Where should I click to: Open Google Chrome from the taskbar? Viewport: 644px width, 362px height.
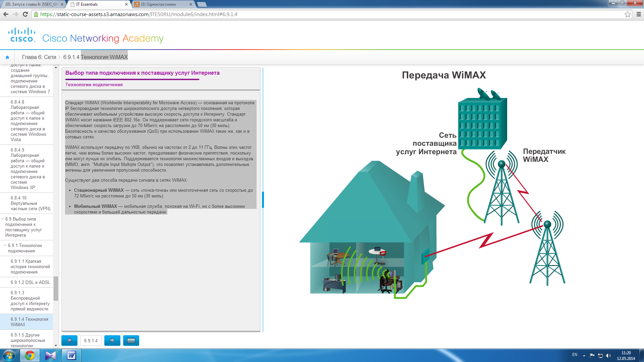(x=30, y=355)
